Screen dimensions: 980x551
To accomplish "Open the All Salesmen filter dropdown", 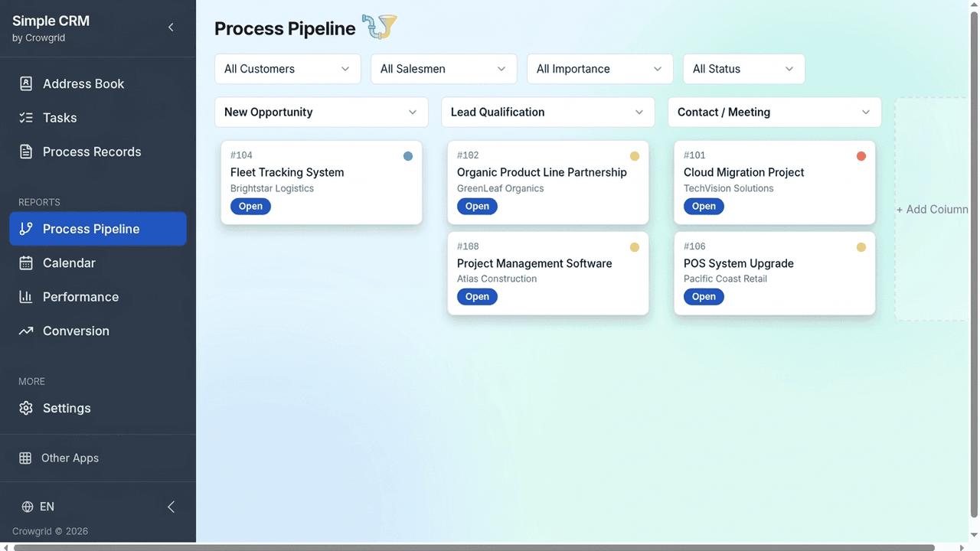I will 444,69.
